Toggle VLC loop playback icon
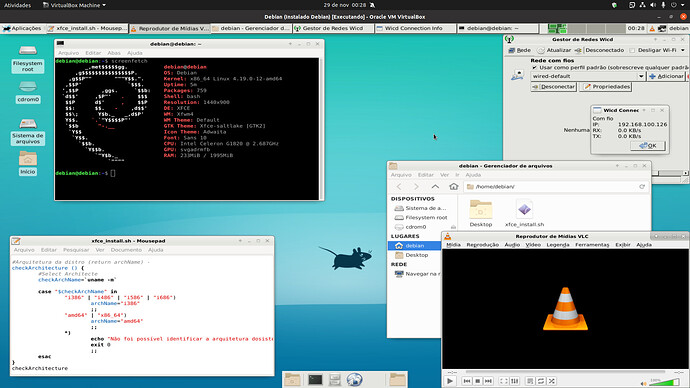690x388 pixels. click(x=541, y=381)
